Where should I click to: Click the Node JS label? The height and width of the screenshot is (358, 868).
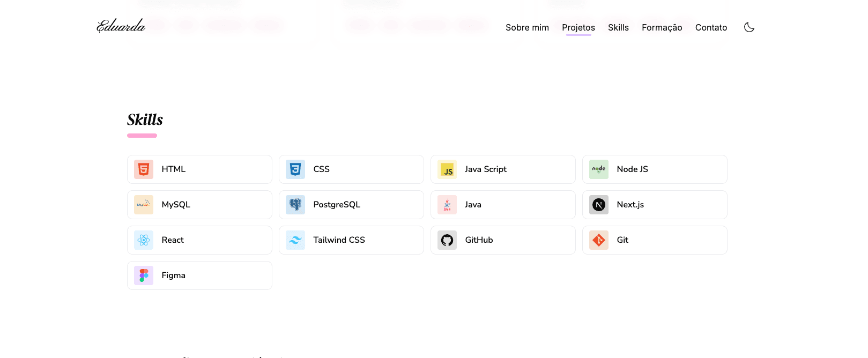click(x=633, y=169)
